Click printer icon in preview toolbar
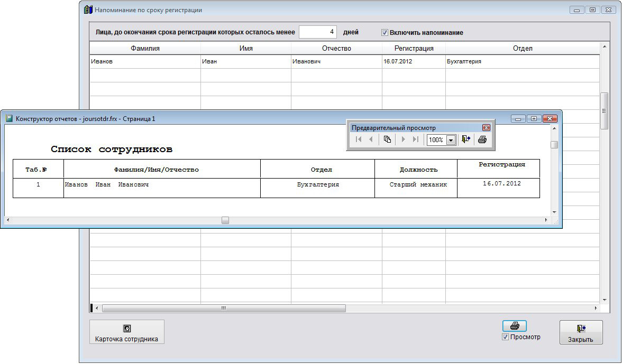The width and height of the screenshot is (622, 364). tap(482, 139)
